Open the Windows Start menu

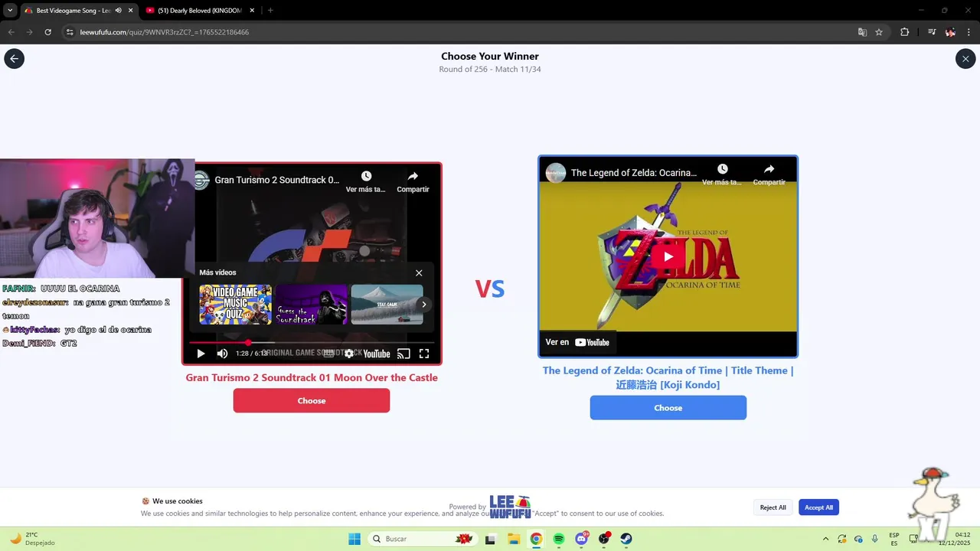click(354, 539)
